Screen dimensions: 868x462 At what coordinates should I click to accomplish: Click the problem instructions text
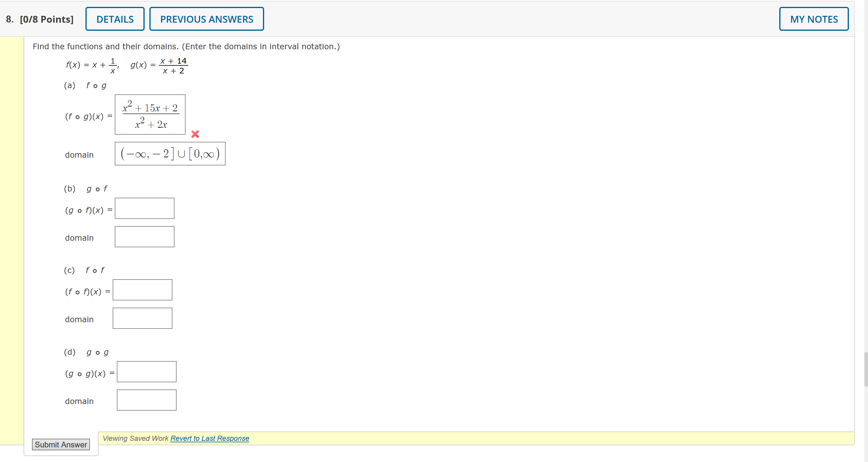pyautogui.click(x=186, y=47)
